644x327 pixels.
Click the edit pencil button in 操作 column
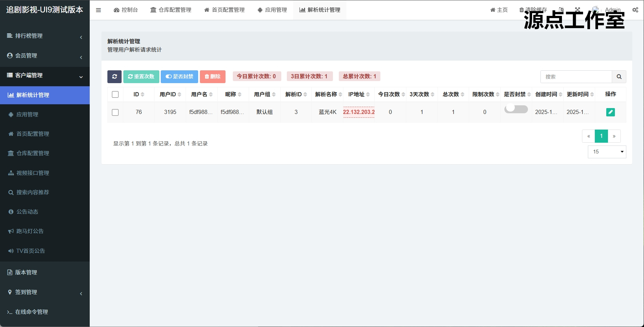(x=611, y=112)
